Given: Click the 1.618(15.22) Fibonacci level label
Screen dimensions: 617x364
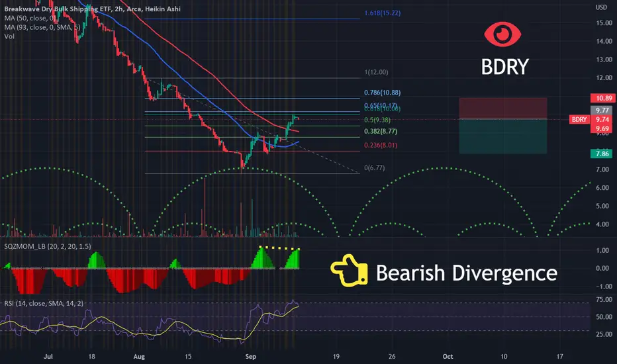Looking at the screenshot, I should click(383, 13).
